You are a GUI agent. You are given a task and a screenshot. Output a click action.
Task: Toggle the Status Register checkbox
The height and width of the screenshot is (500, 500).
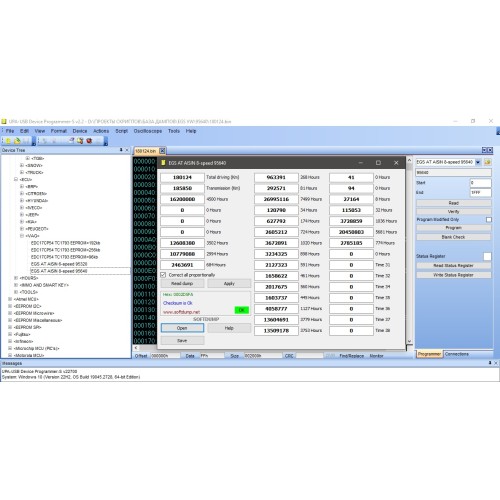coord(487,256)
